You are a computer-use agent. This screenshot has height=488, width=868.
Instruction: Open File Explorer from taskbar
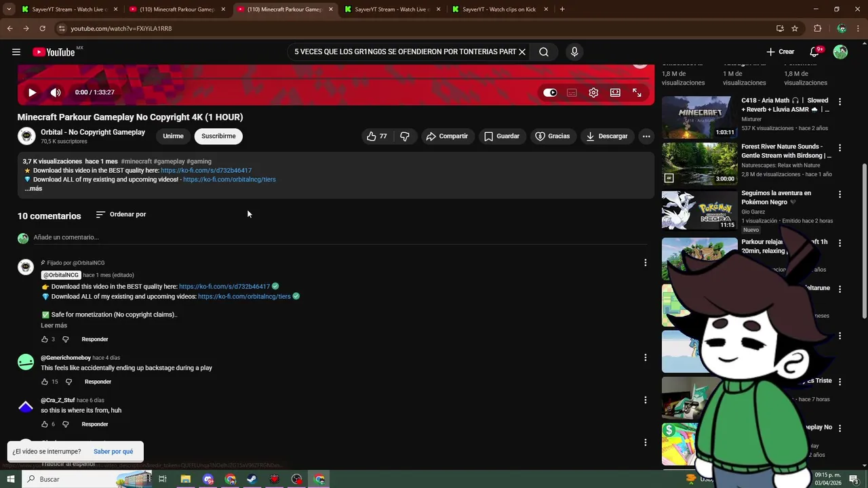[x=185, y=479]
